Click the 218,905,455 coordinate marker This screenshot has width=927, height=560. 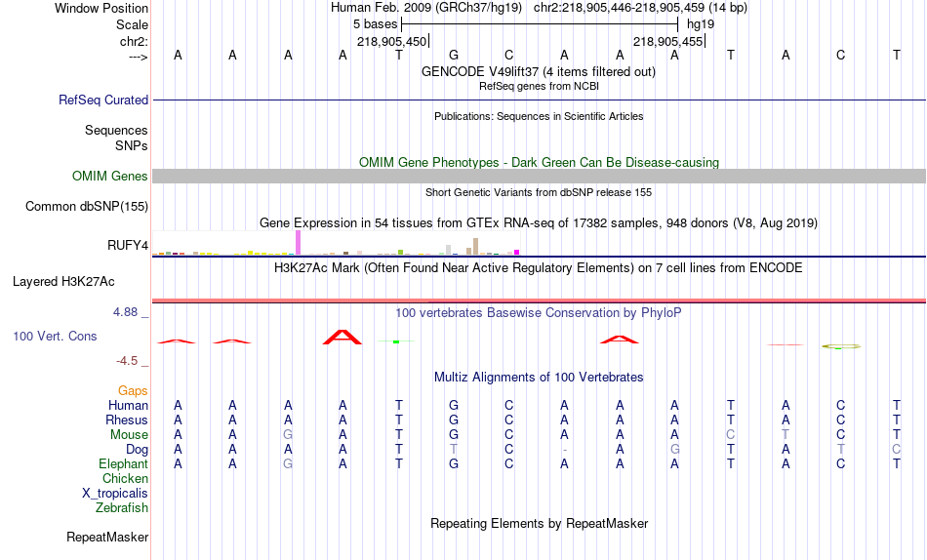coord(667,41)
